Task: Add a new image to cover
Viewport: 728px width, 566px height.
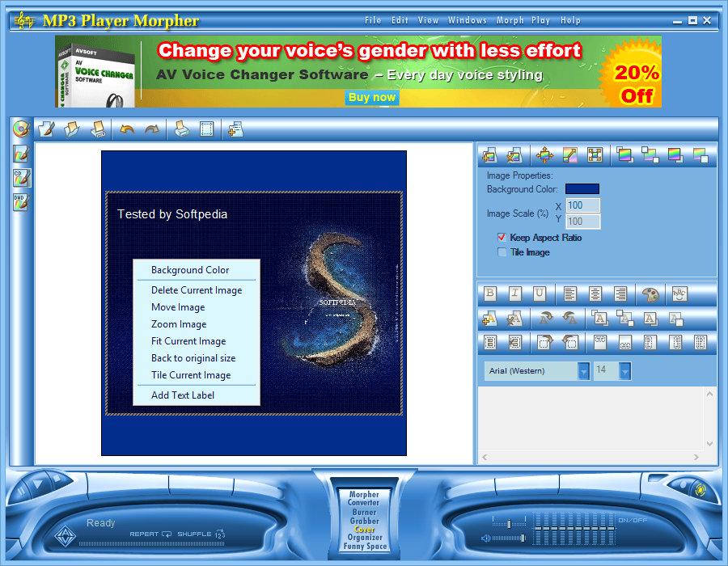Action: pyautogui.click(x=489, y=155)
